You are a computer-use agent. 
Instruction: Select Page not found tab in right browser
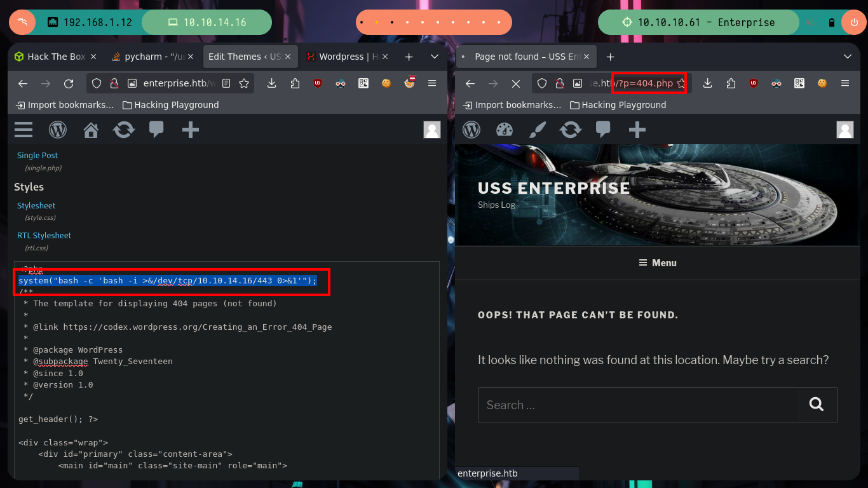[x=527, y=57]
